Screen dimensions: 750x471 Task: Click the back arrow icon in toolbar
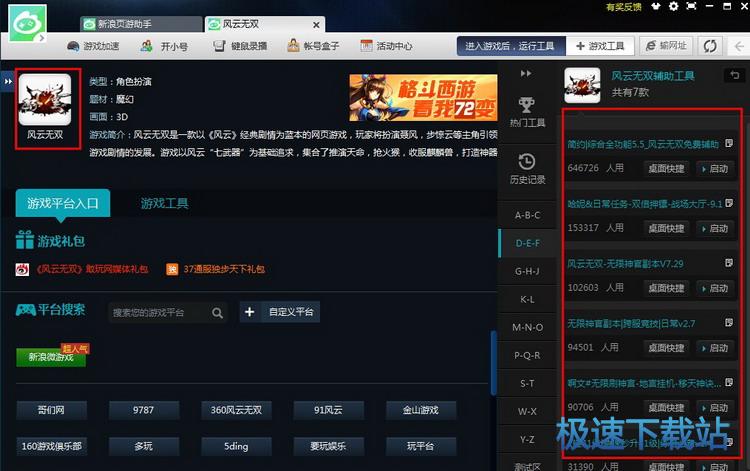[x=739, y=46]
